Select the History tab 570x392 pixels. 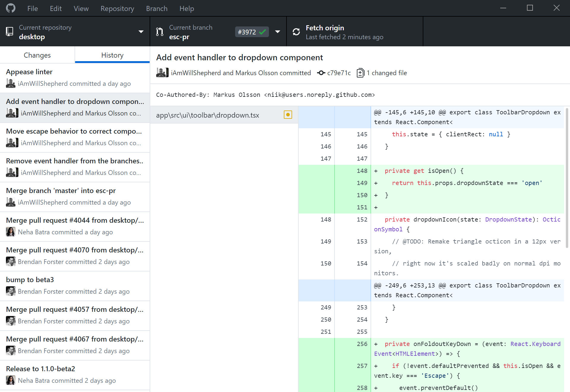pos(112,55)
